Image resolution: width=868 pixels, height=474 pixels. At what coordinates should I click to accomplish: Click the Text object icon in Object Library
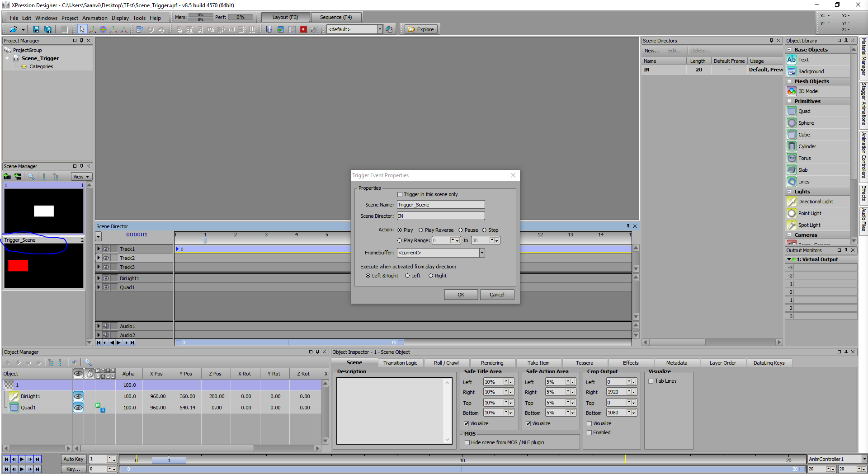click(792, 60)
